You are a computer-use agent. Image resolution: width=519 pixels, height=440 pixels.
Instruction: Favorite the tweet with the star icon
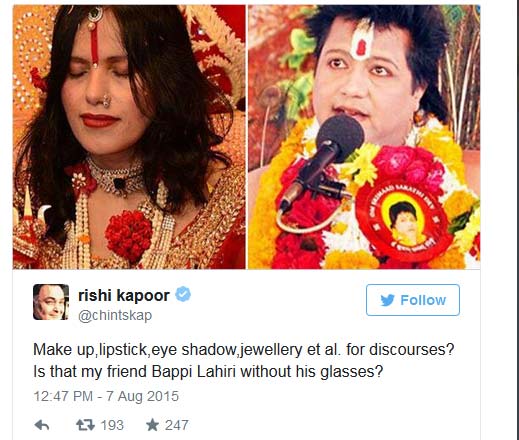[x=152, y=425]
